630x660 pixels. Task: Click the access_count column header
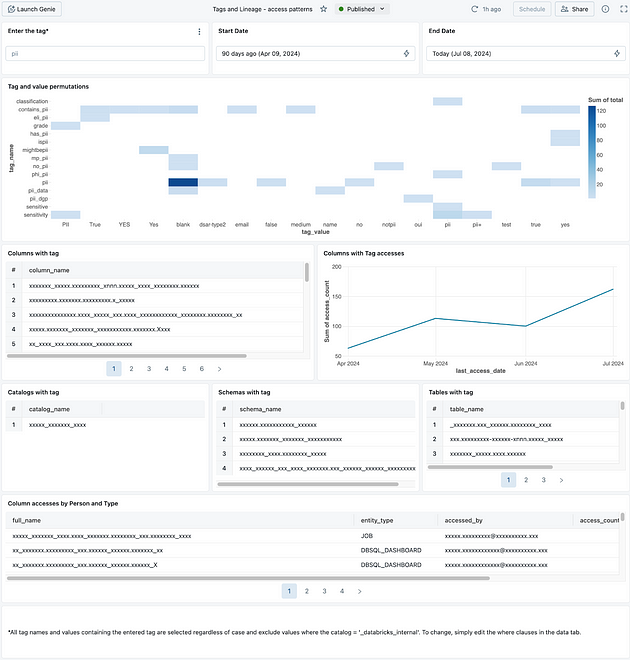599,520
